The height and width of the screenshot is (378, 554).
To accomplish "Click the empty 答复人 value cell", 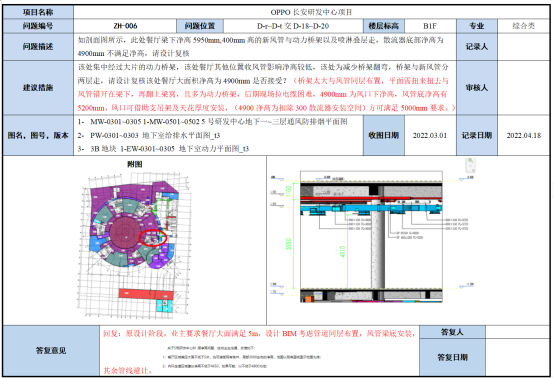I will click(518, 332).
